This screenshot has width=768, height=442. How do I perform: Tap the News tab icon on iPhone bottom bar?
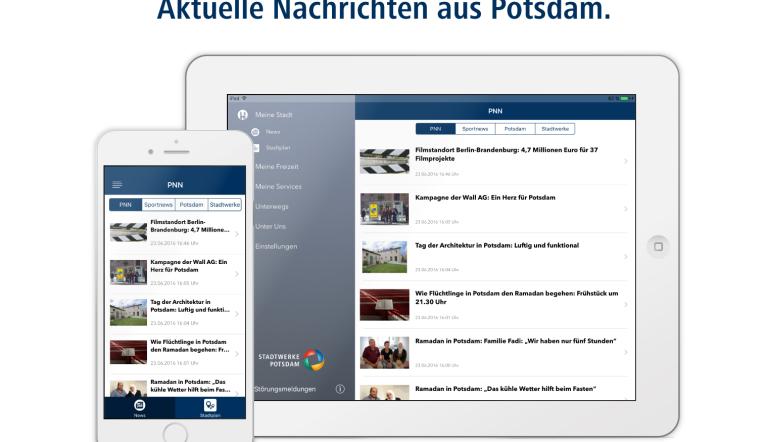140,405
